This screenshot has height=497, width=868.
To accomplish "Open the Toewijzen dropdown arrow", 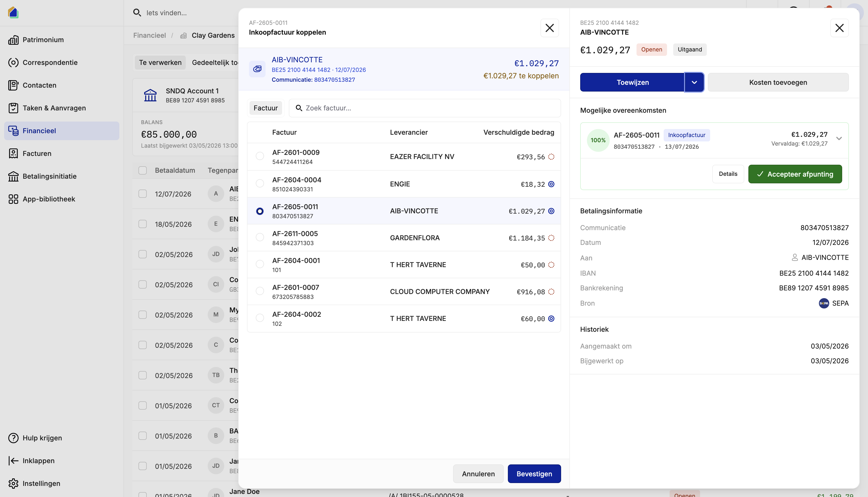I will coord(694,82).
